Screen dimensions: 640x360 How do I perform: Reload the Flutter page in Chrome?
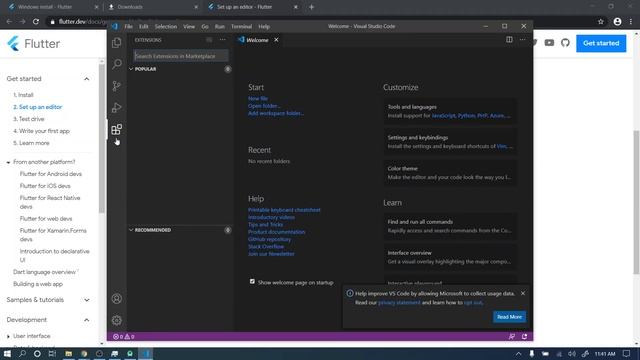(x=36, y=22)
